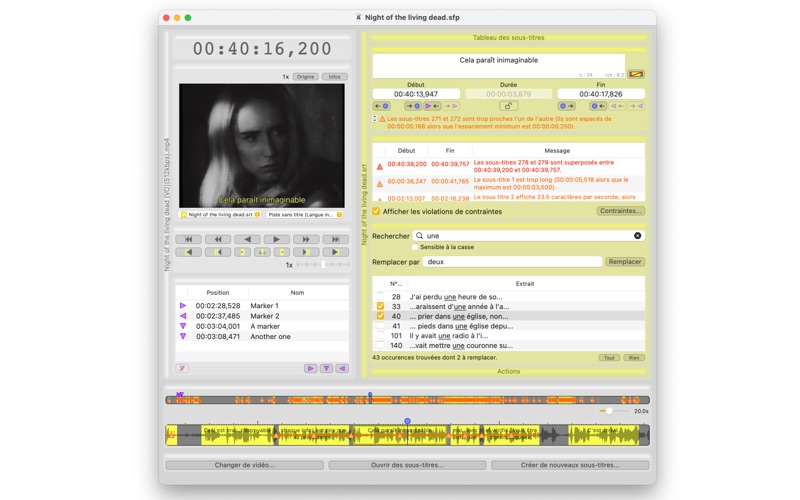Image resolution: width=800 pixels, height=500 pixels.
Task: Go to the last subtitle (yellow icon)
Action: [x=336, y=252]
